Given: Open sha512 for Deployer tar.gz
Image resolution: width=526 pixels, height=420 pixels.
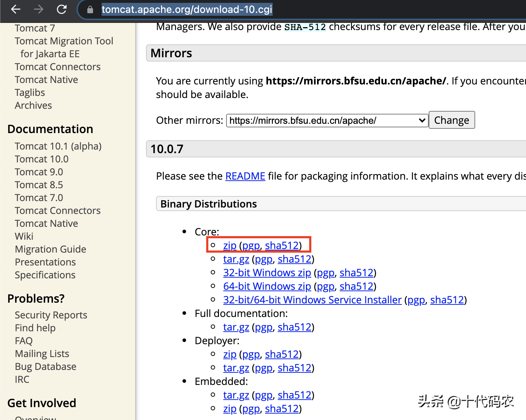Looking at the screenshot, I should tap(294, 368).
